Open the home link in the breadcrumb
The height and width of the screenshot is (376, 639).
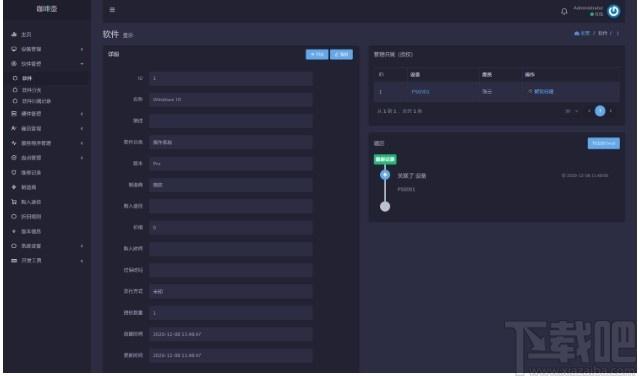582,33
